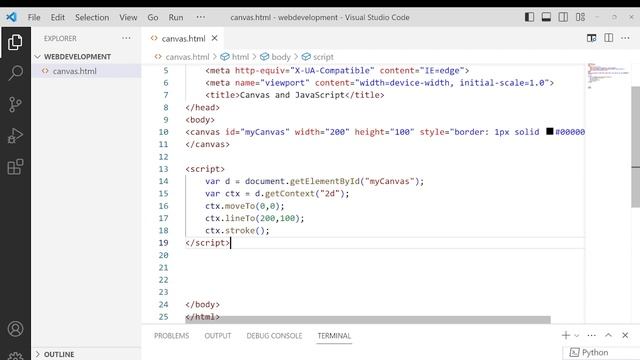Toggle the bottom panel visibility
Viewport: 640px width, 360px height.
[x=546, y=17]
